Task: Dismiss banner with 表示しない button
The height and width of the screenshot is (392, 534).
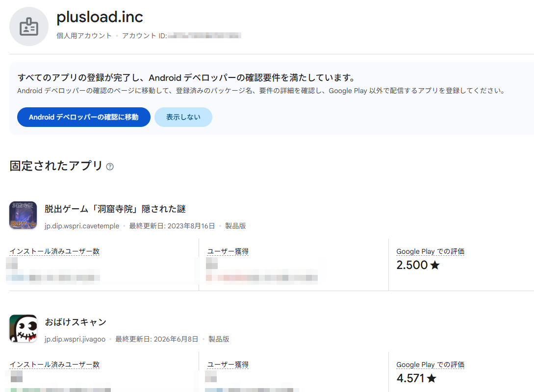Action: (x=183, y=117)
